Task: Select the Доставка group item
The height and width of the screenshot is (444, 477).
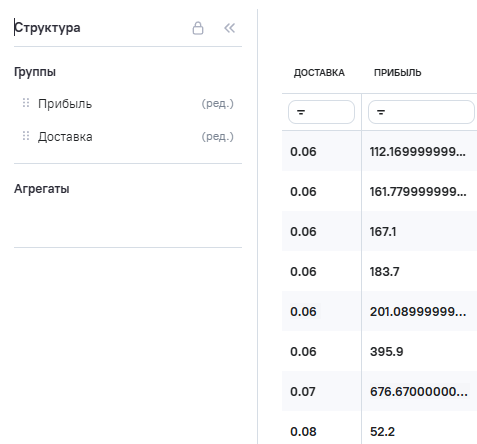Action: point(65,137)
